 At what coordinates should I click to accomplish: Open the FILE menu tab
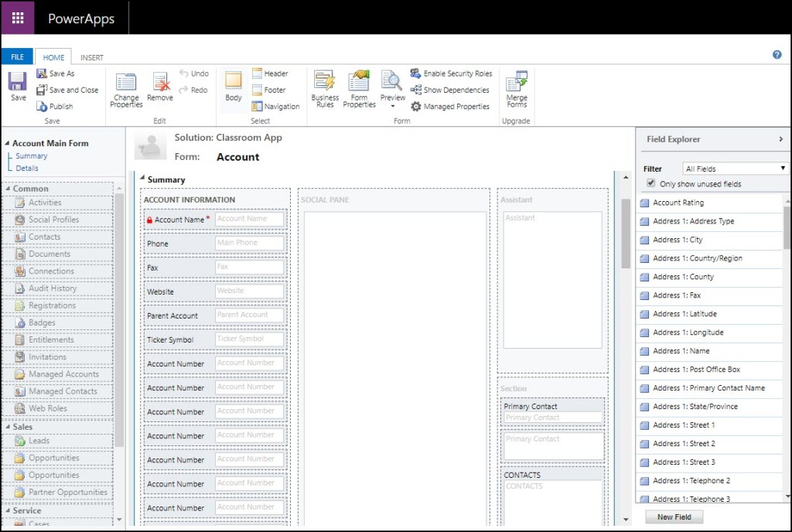tap(17, 57)
